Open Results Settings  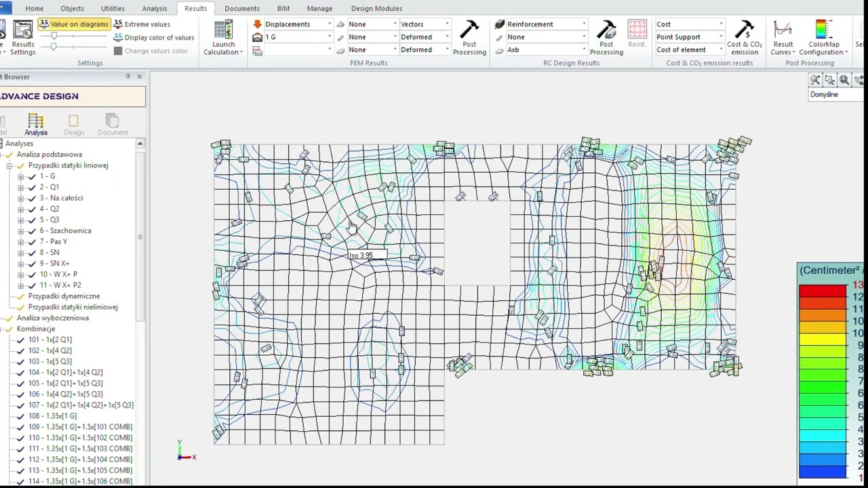[22, 38]
